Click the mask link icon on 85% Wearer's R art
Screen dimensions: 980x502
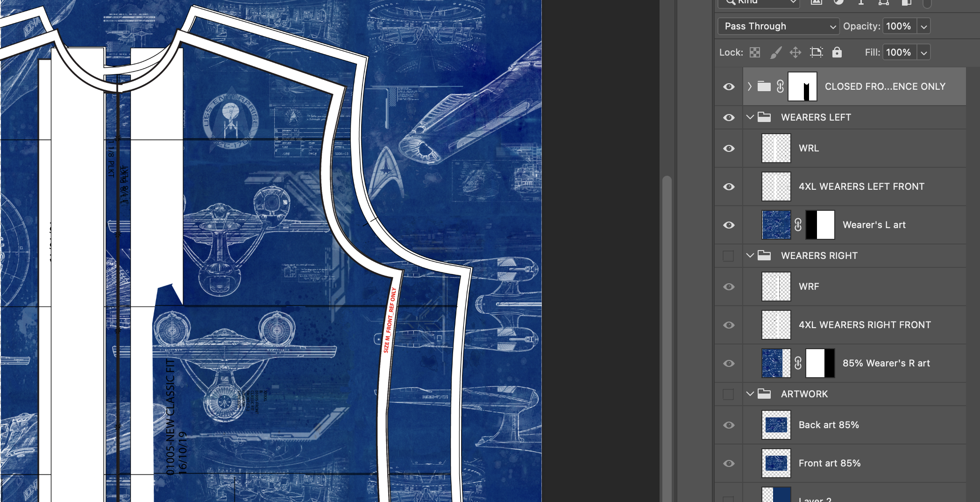(x=798, y=363)
